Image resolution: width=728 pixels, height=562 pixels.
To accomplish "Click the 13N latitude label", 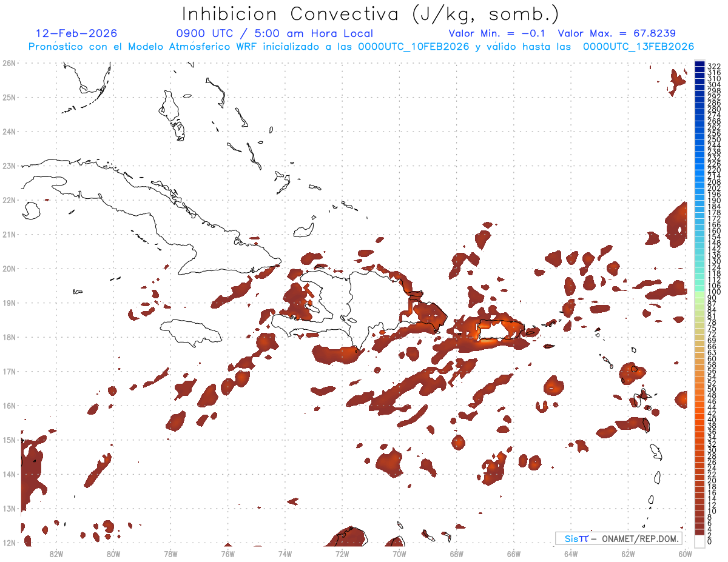I will 9,508.
